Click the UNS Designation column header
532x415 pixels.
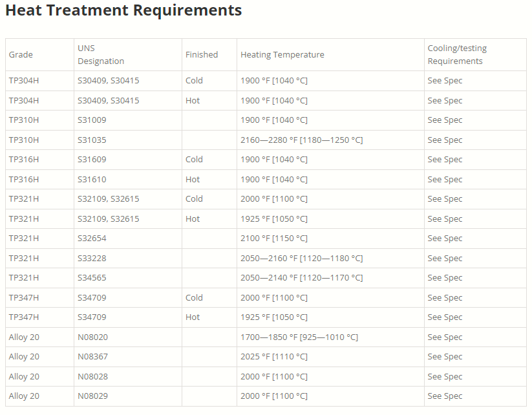point(101,55)
